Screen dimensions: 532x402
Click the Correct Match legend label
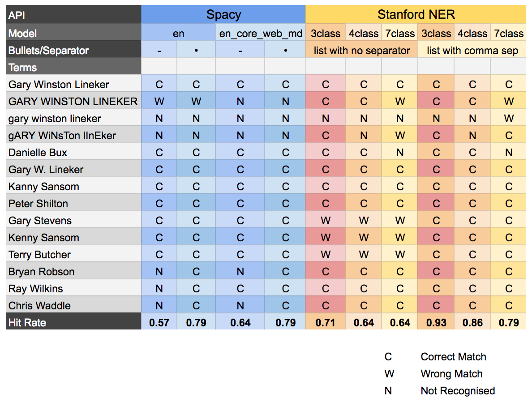point(453,356)
